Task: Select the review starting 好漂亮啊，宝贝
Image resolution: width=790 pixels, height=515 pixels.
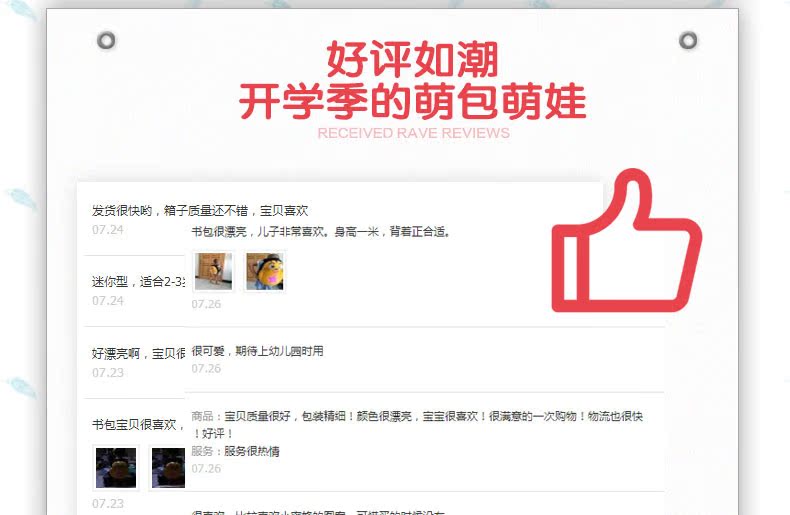Action: [138, 353]
